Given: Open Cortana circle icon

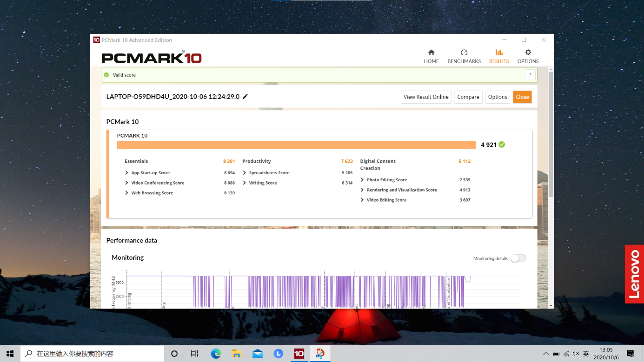Looking at the screenshot, I should 174,354.
